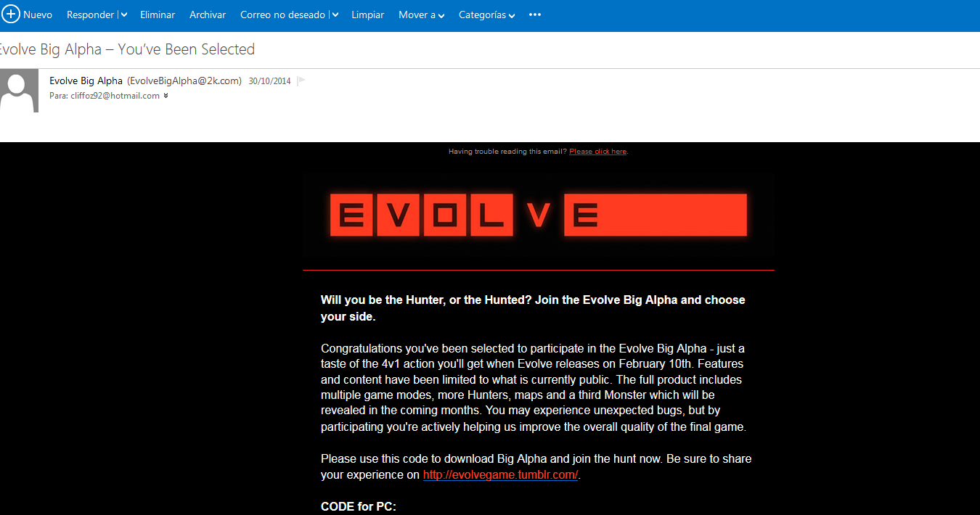
Task: Open the more options ellipsis menu
Action: 535,15
